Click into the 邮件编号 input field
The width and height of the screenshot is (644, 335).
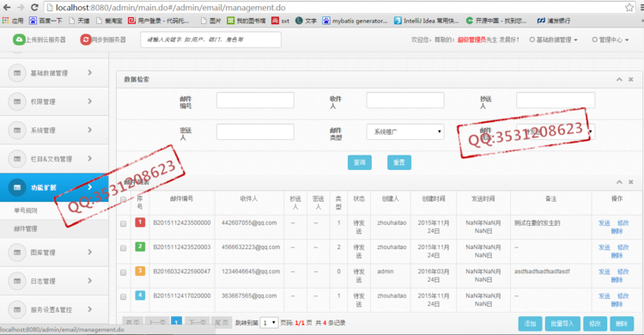coord(255,100)
